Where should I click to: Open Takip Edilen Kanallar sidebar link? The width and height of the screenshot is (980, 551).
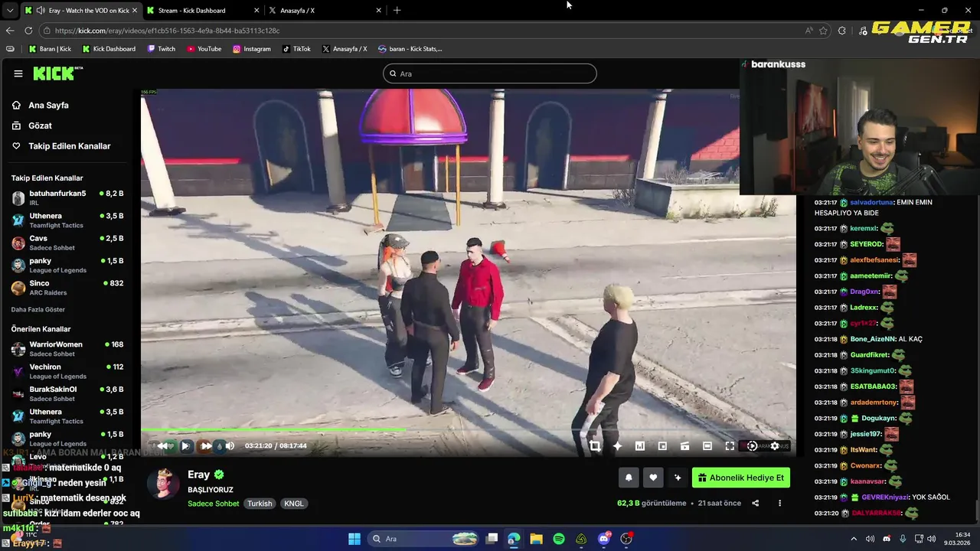click(69, 146)
